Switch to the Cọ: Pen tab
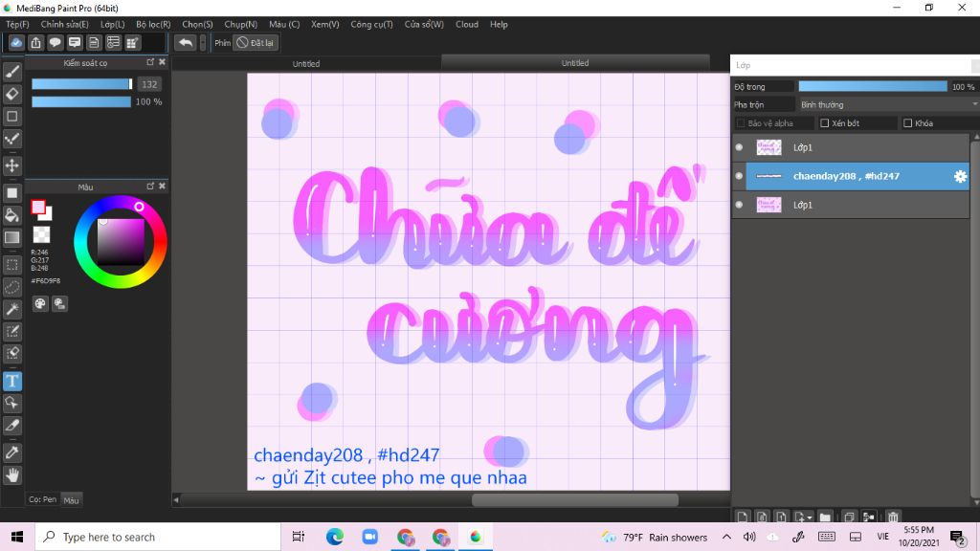Viewport: 980px width, 551px height. pyautogui.click(x=42, y=499)
